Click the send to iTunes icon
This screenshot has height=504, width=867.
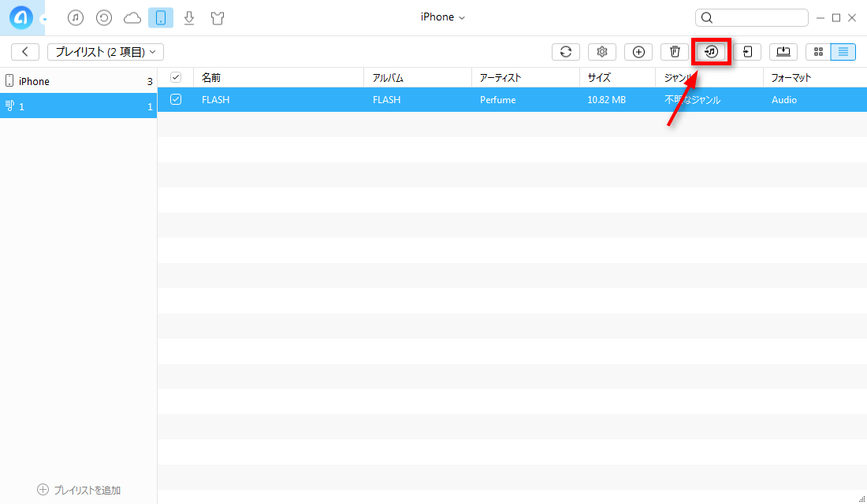tap(711, 52)
